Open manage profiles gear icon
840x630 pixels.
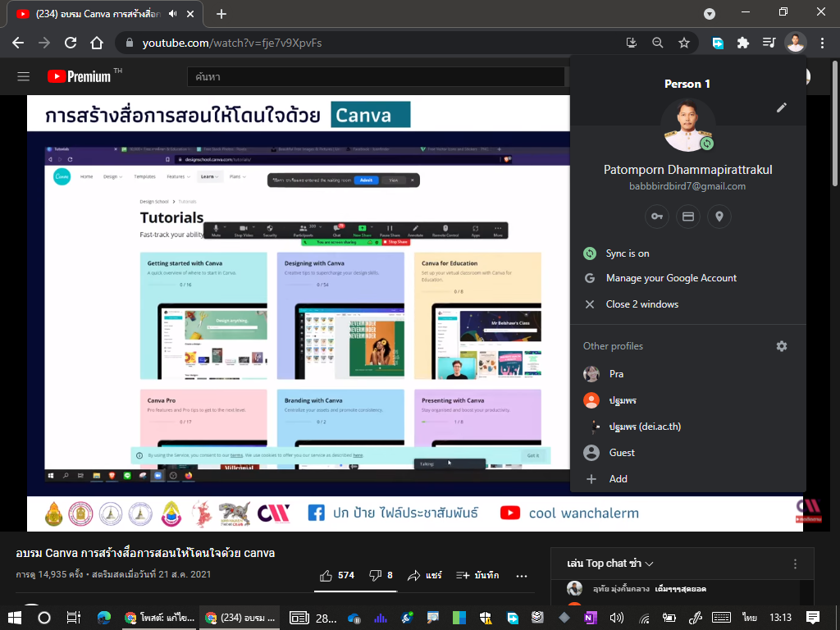[x=782, y=346]
